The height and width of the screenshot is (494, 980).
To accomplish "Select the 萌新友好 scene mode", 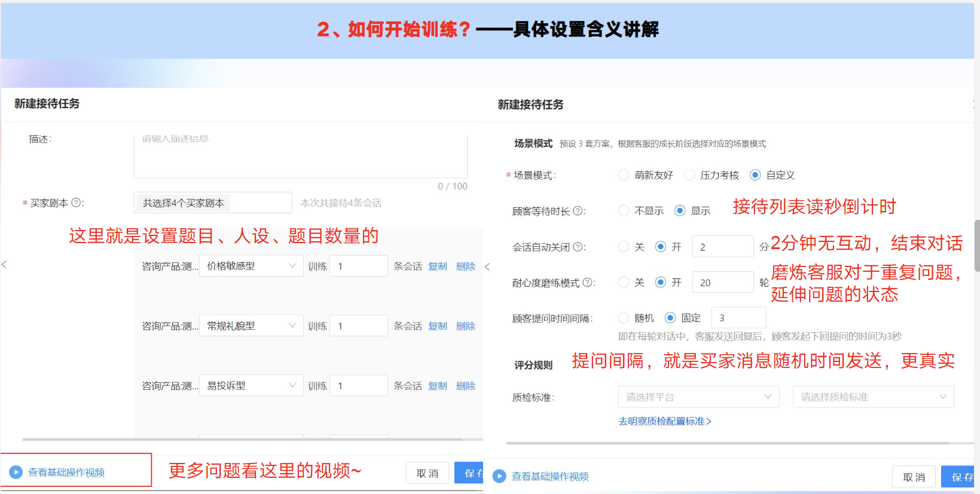I will click(x=624, y=175).
